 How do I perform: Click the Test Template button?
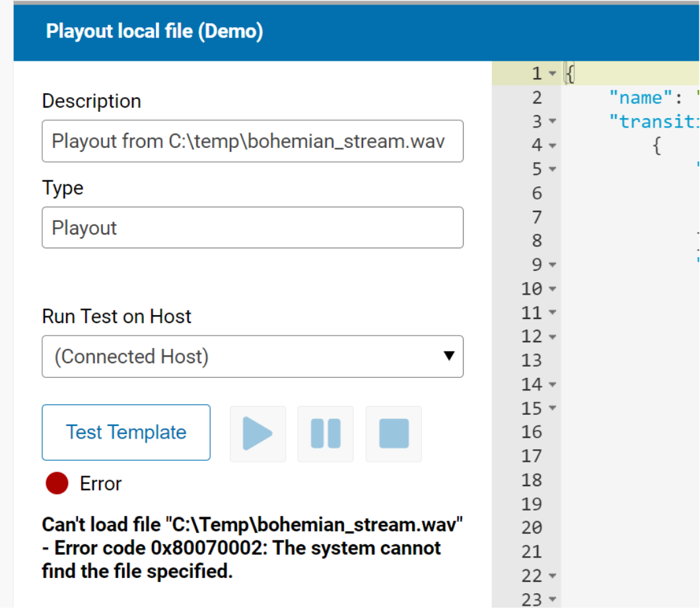[126, 433]
